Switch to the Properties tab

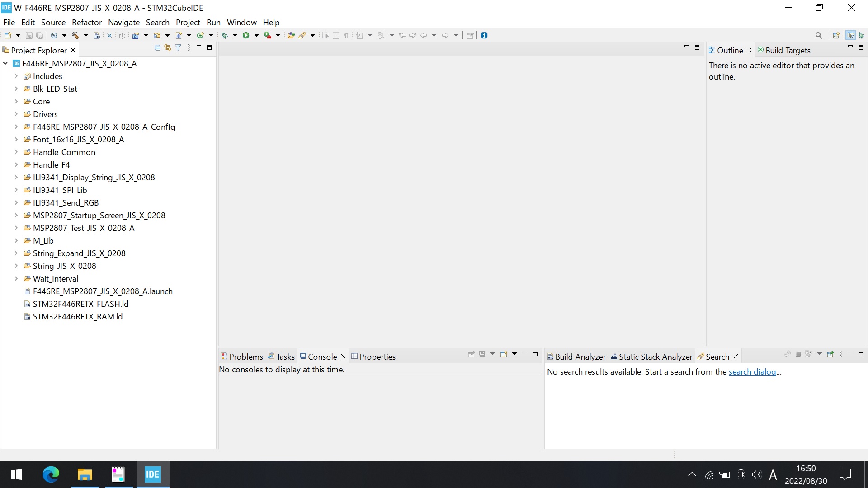pyautogui.click(x=373, y=357)
